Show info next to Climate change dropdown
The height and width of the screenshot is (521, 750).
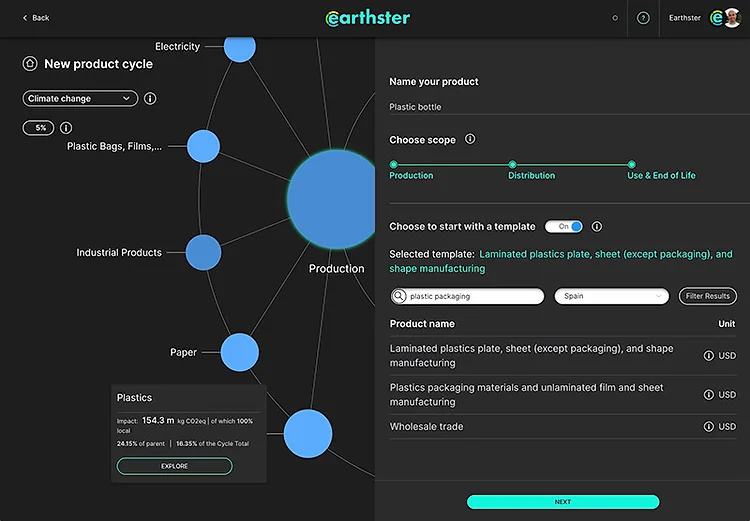coord(150,99)
